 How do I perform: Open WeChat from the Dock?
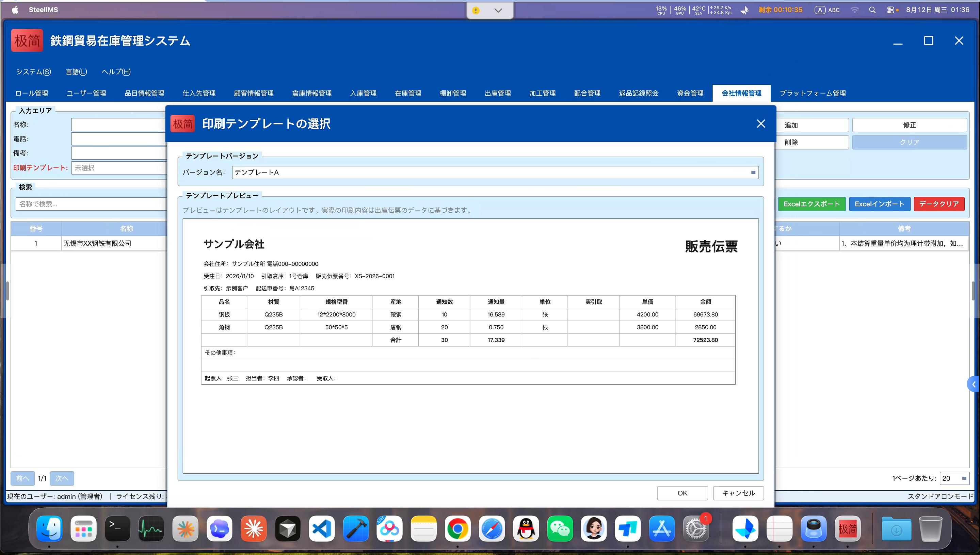tap(560, 528)
